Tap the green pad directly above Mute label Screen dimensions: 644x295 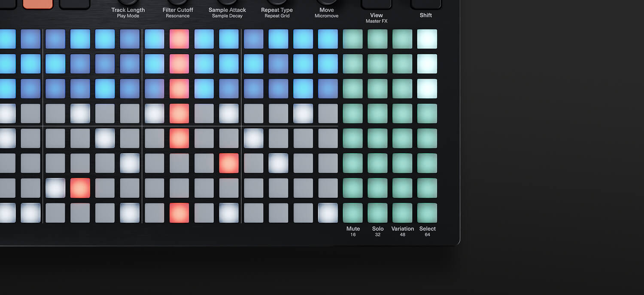tap(352, 213)
